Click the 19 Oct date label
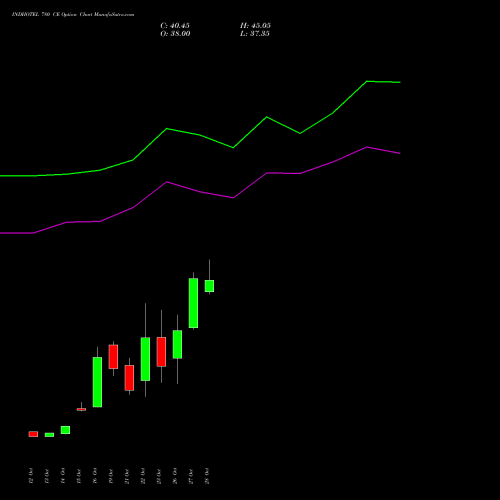Image resolution: width=500 pixels, height=500 pixels. tap(111, 476)
